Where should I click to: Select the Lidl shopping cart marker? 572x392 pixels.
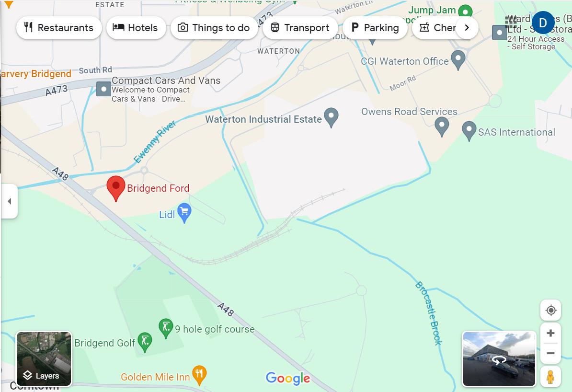[184, 213]
